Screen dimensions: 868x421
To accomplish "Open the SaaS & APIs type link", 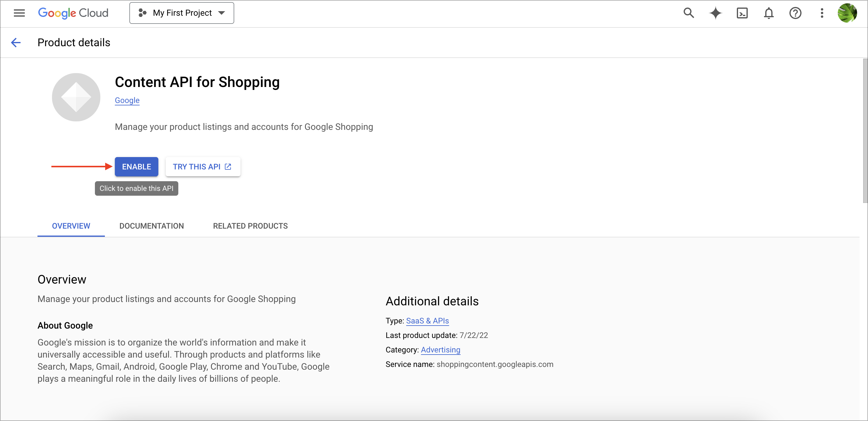I will 427,321.
